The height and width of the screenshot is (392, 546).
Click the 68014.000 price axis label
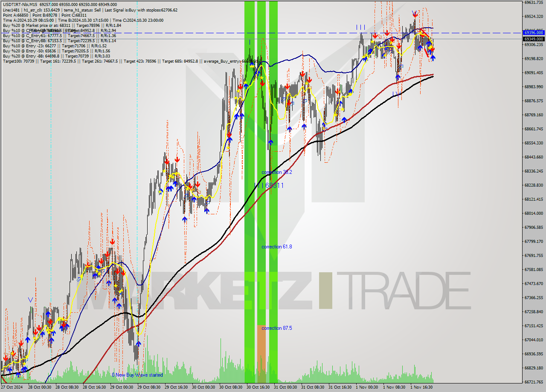pos(534,213)
